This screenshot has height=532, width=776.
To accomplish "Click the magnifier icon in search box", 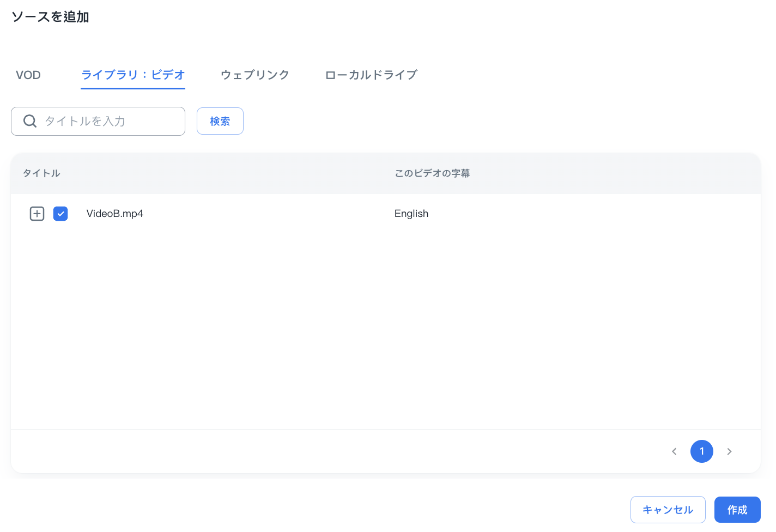I will (x=30, y=121).
